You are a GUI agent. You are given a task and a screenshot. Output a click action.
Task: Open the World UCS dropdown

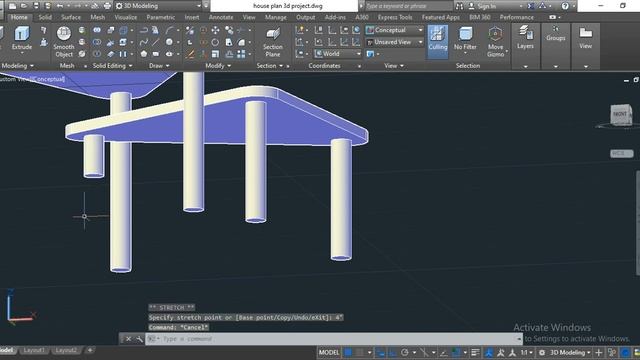tap(338, 54)
